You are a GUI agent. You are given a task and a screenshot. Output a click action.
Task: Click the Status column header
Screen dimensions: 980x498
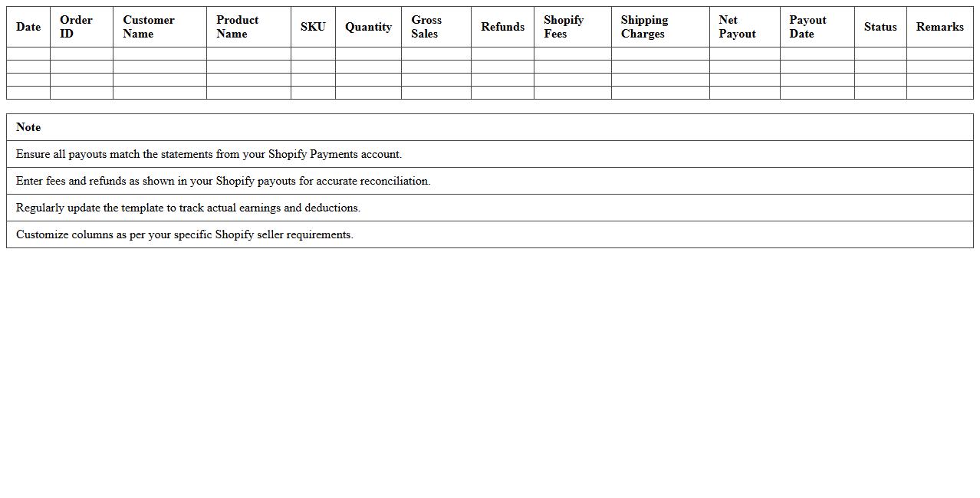880,27
